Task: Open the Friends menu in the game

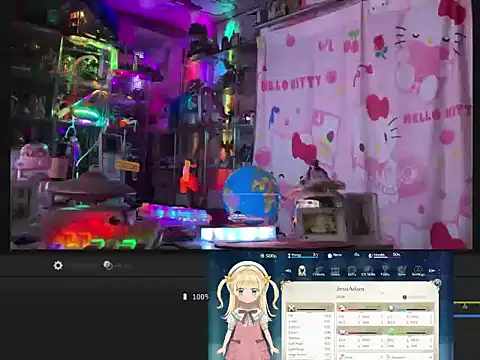Action: point(319,271)
